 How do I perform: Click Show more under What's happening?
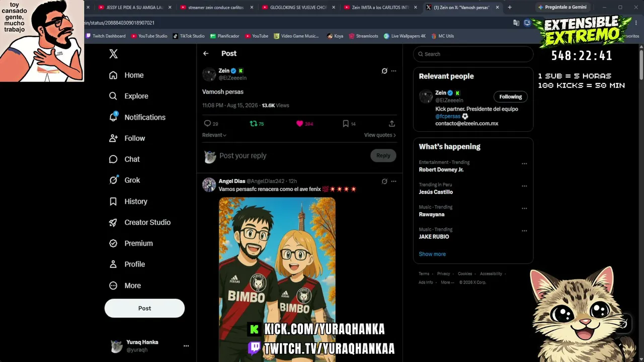click(x=432, y=254)
